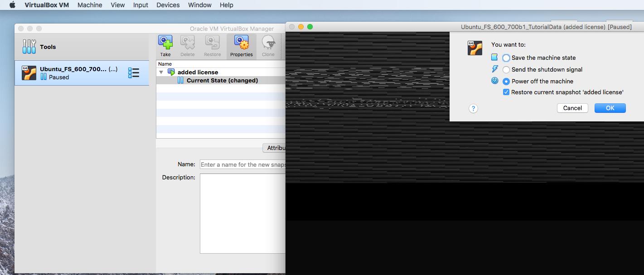This screenshot has width=644, height=275.
Task: Open the VM list menu icon
Action: point(134,73)
